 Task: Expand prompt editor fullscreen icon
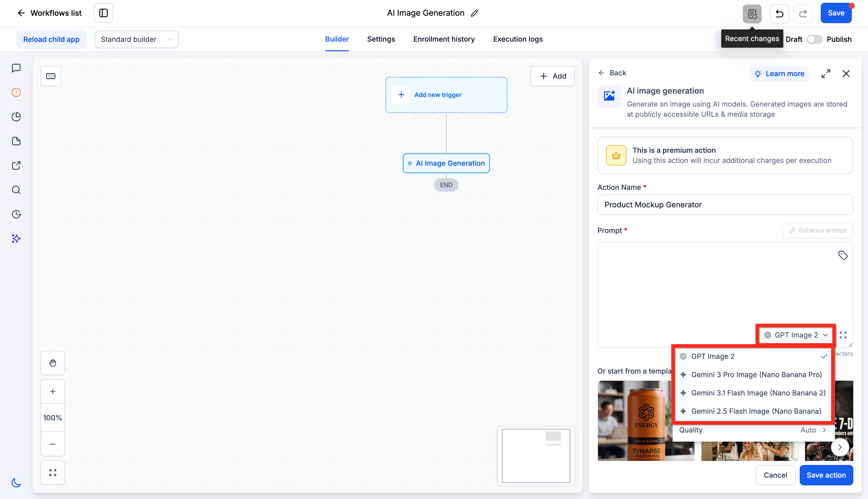coord(843,335)
